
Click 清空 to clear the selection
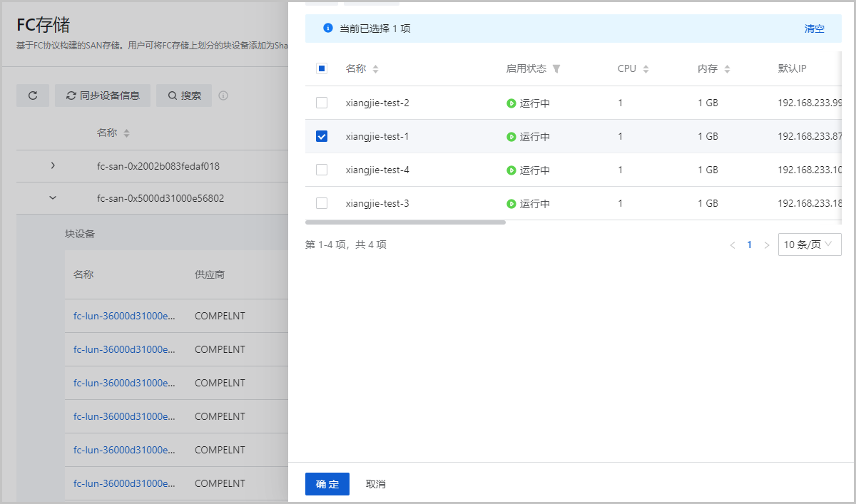814,29
